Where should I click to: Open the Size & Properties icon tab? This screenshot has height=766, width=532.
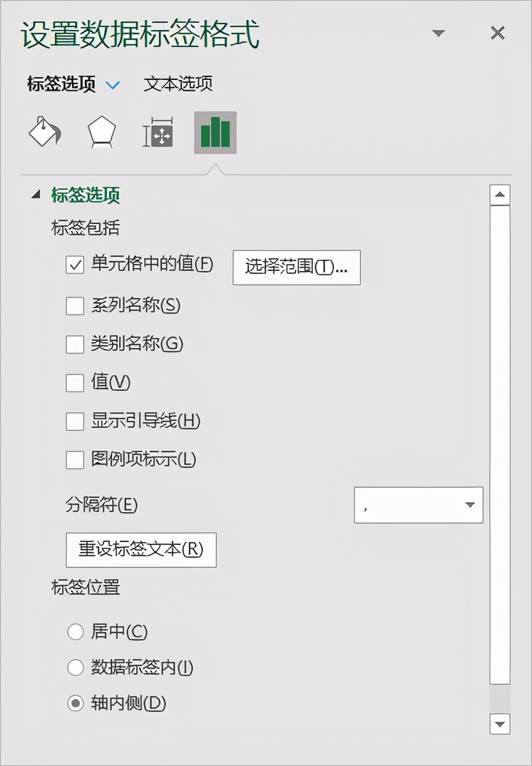coord(158,133)
